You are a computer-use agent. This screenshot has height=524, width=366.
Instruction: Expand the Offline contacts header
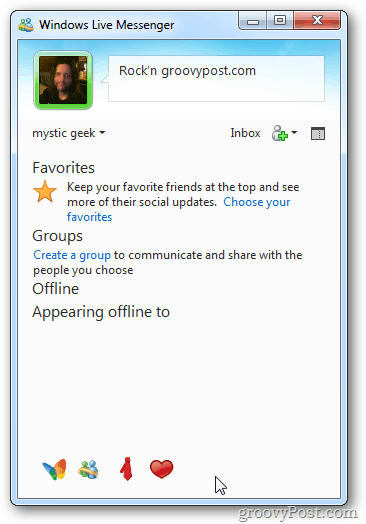coord(55,289)
